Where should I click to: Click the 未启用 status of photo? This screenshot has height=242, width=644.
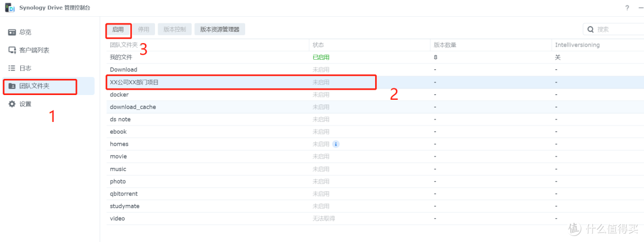click(321, 181)
